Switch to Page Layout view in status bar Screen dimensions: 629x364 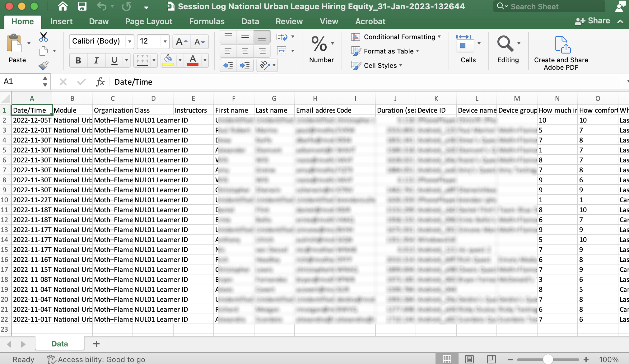(469, 359)
